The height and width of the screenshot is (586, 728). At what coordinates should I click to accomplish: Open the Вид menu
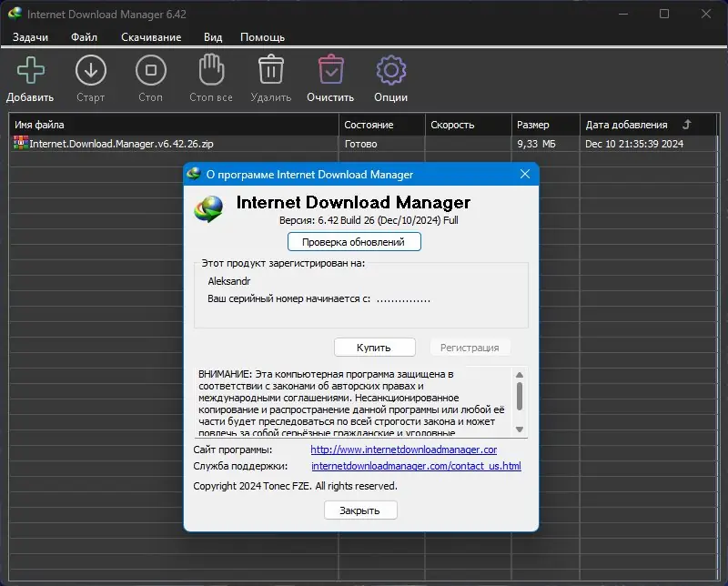(x=213, y=37)
